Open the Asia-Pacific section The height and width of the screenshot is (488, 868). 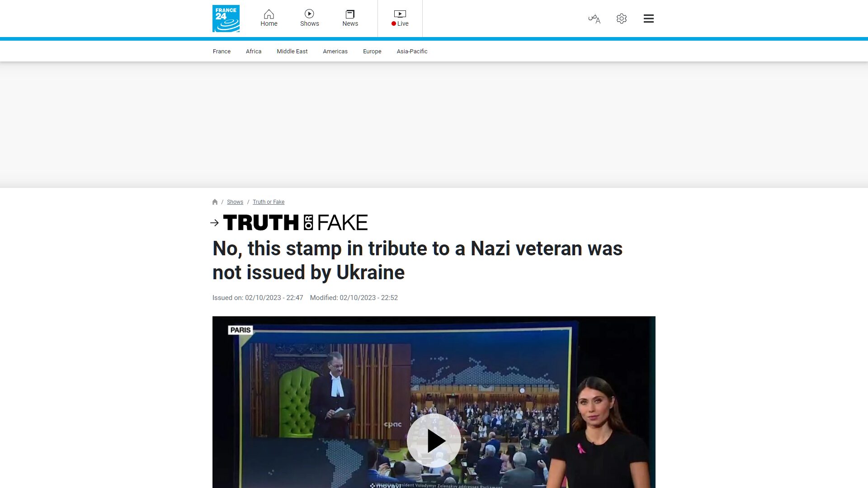[x=412, y=52]
